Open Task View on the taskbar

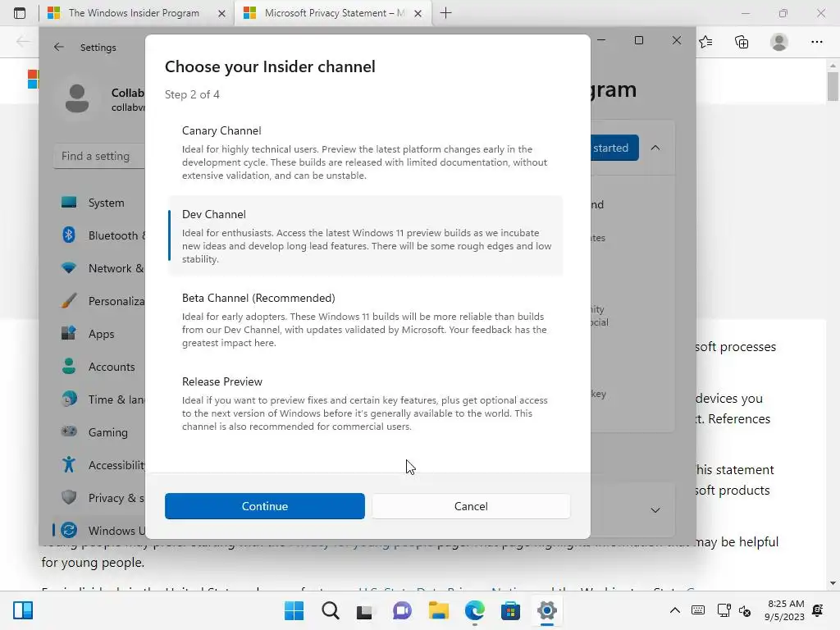(x=365, y=610)
